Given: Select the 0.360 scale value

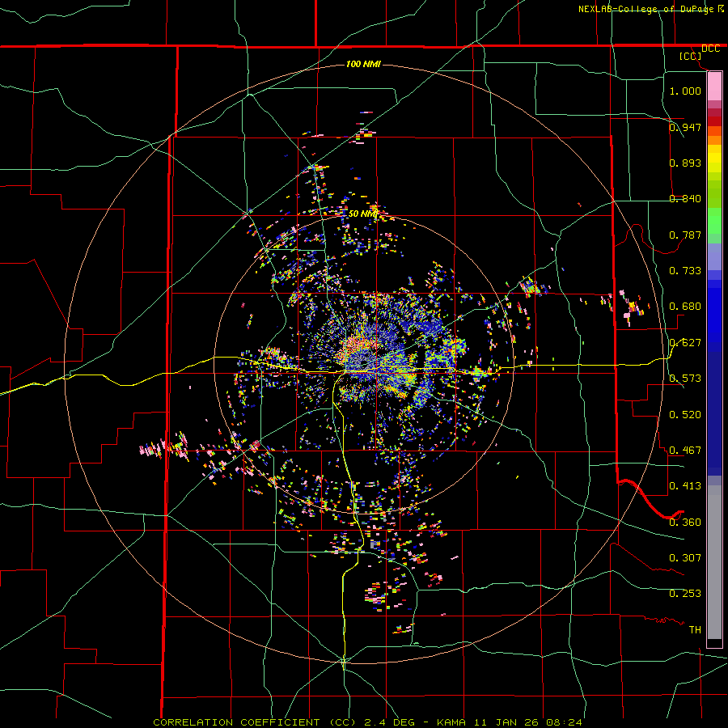Looking at the screenshot, I should pyautogui.click(x=685, y=522).
